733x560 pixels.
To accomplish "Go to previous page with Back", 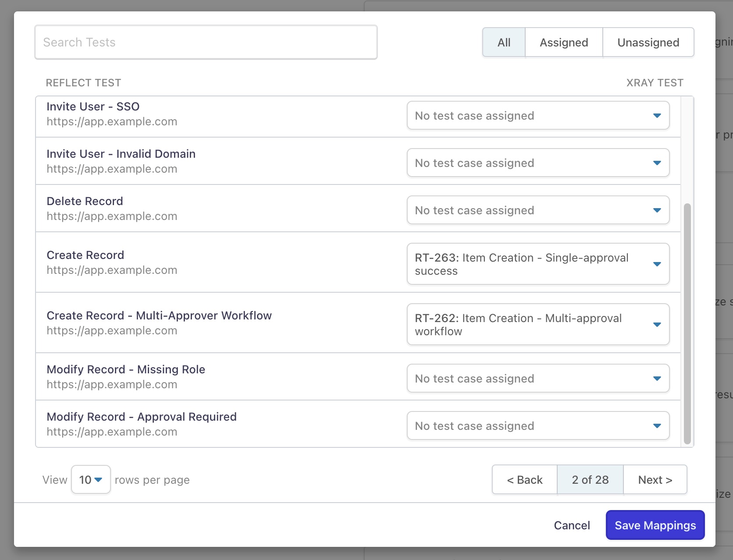I will pyautogui.click(x=525, y=480).
